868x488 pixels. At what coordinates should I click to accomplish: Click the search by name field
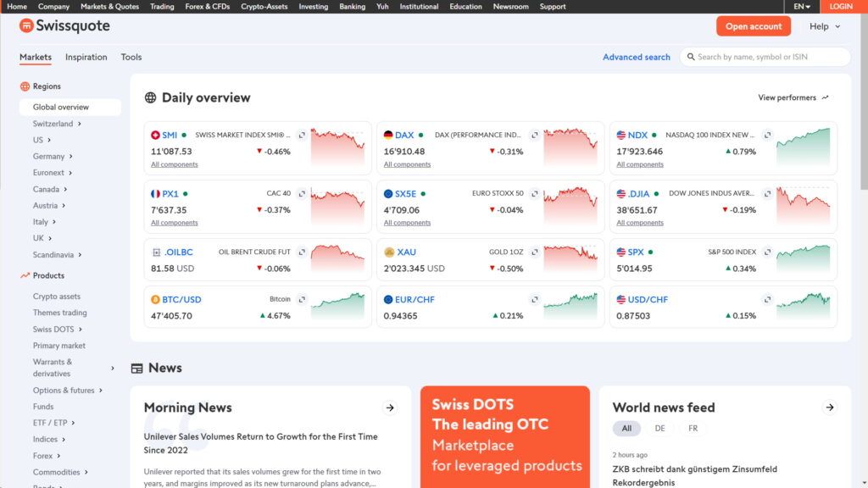click(x=765, y=57)
